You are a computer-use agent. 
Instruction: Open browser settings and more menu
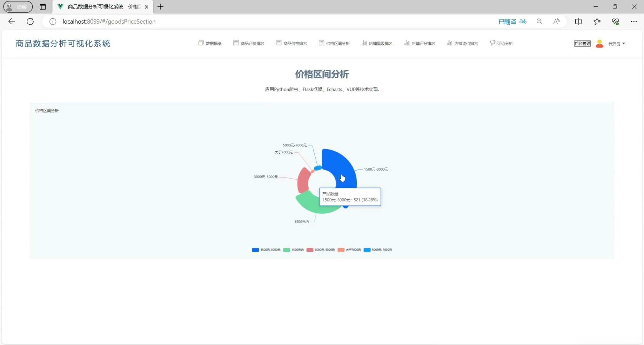coord(634,21)
